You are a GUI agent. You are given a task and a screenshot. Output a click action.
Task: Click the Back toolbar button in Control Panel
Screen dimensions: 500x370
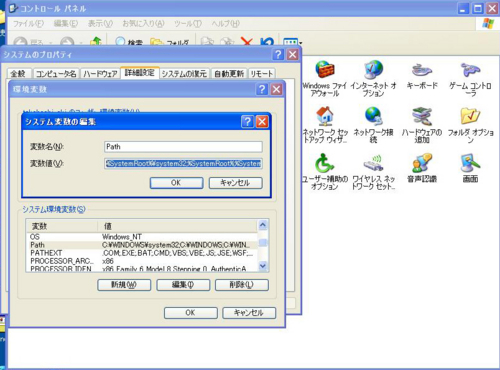tap(28, 42)
